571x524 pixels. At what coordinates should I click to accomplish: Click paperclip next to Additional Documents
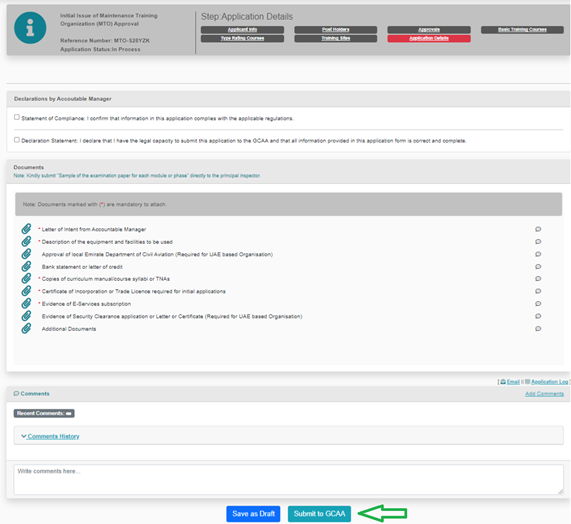point(26,328)
